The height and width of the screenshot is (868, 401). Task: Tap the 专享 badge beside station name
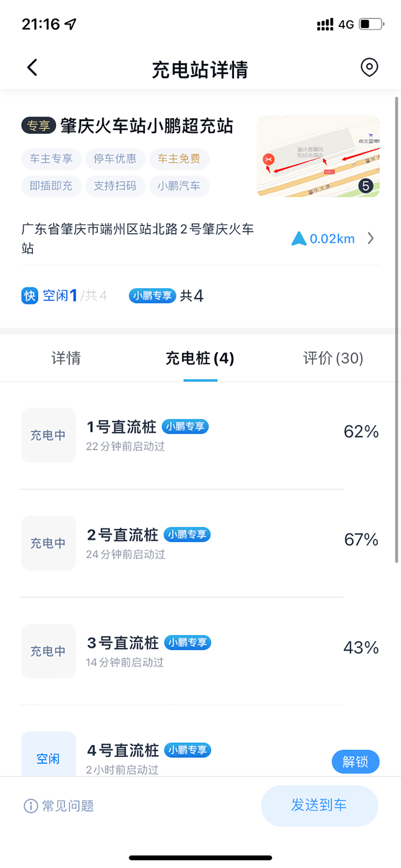point(39,126)
